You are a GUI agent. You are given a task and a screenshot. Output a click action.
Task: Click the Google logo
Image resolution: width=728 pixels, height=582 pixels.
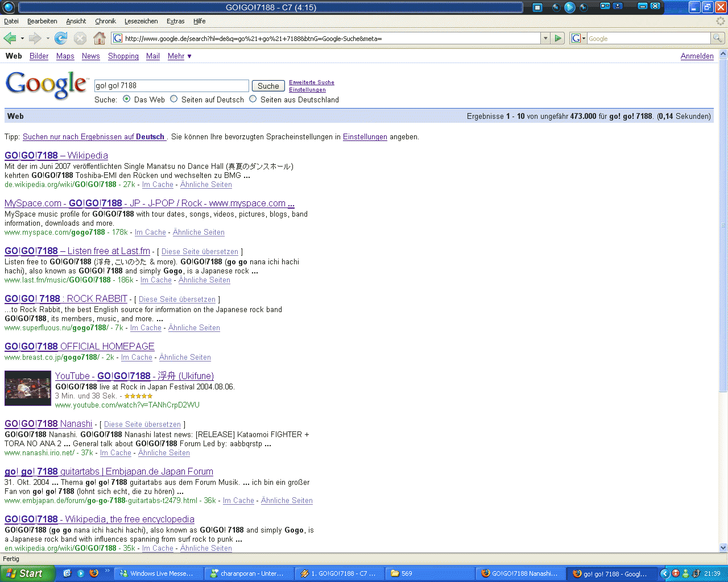pyautogui.click(x=47, y=85)
